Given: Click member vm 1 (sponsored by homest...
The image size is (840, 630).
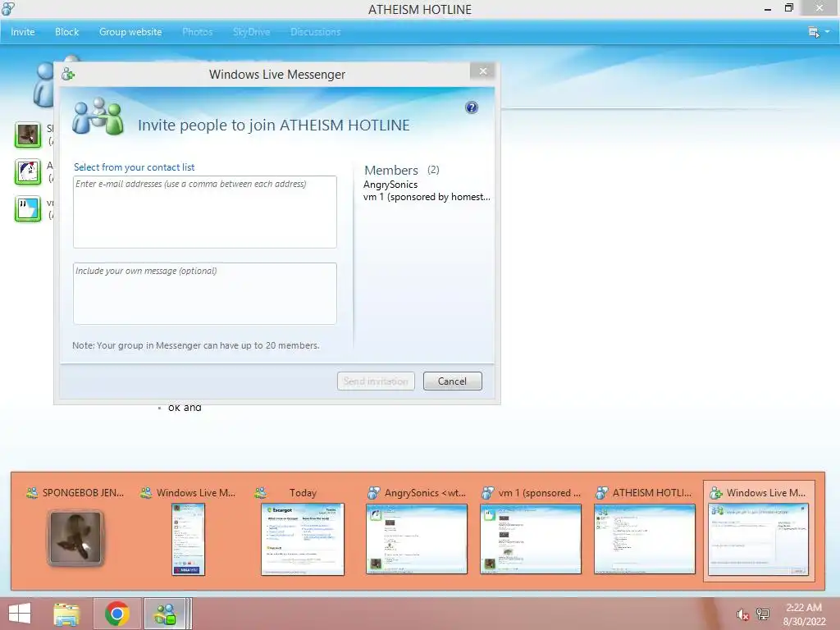Looking at the screenshot, I should [427, 197].
